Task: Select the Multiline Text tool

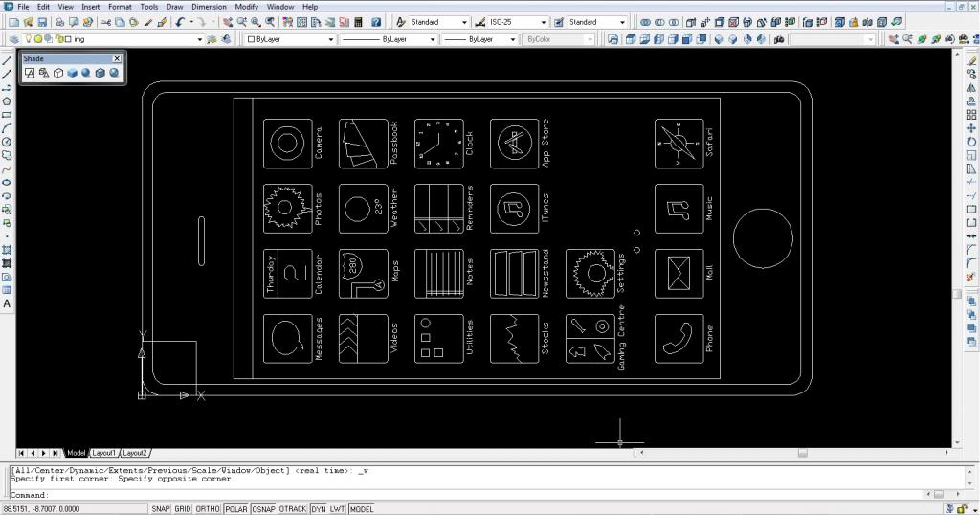Action: (7, 303)
